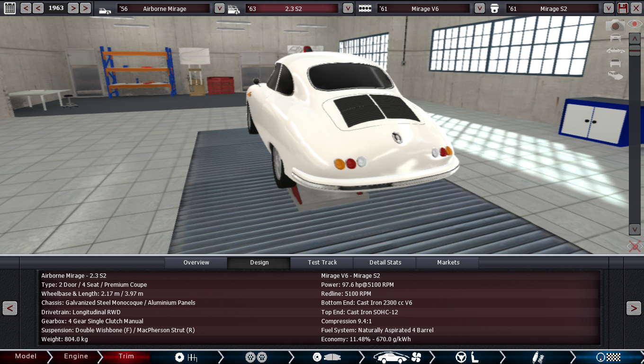The width and height of the screenshot is (644, 364).
Task: Switch to front car view icon
Action: tap(615, 37)
